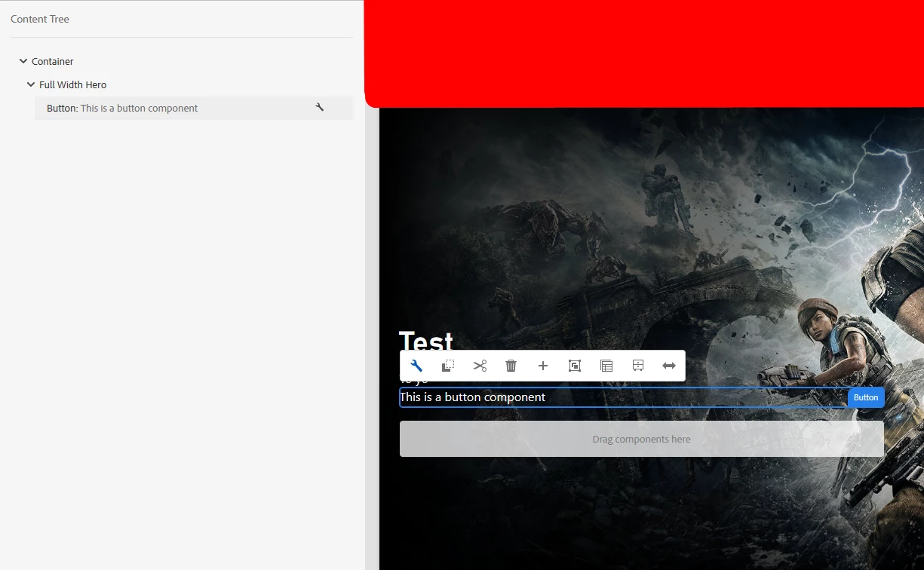Copy the selected button component
924x570 pixels.
[x=448, y=366]
